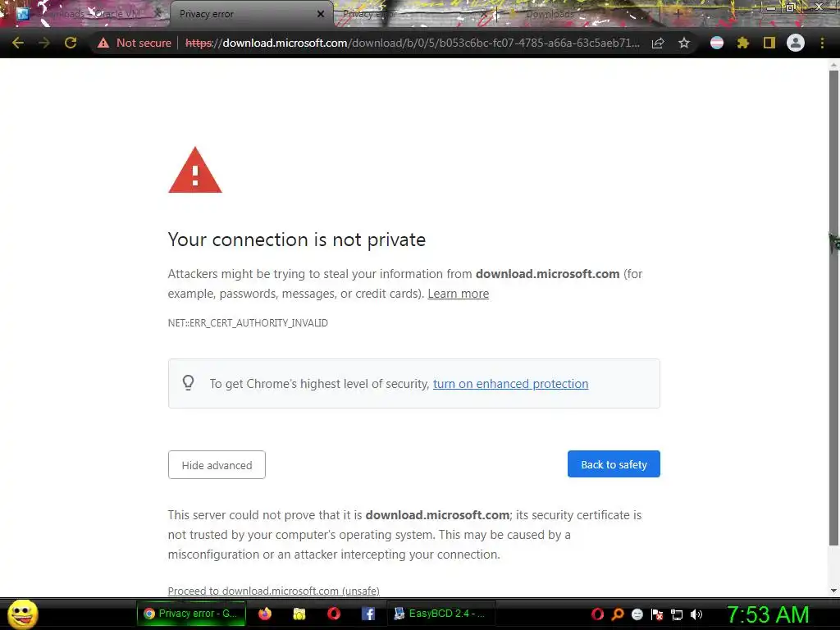Click the scrollbar down arrow

pos(833,591)
